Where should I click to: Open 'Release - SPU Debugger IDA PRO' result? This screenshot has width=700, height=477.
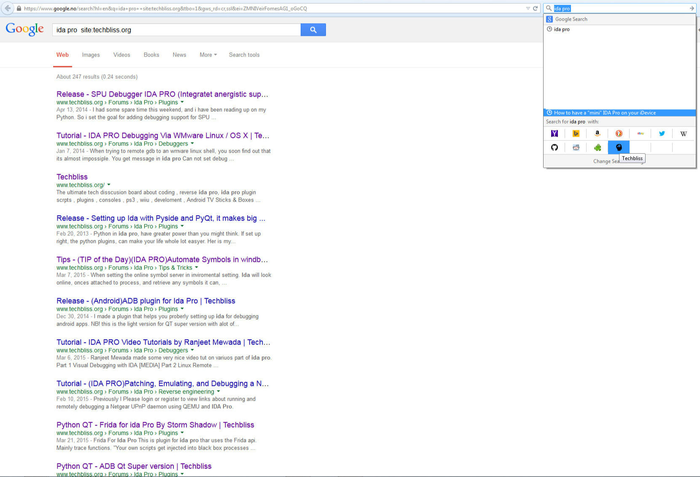(x=162, y=94)
